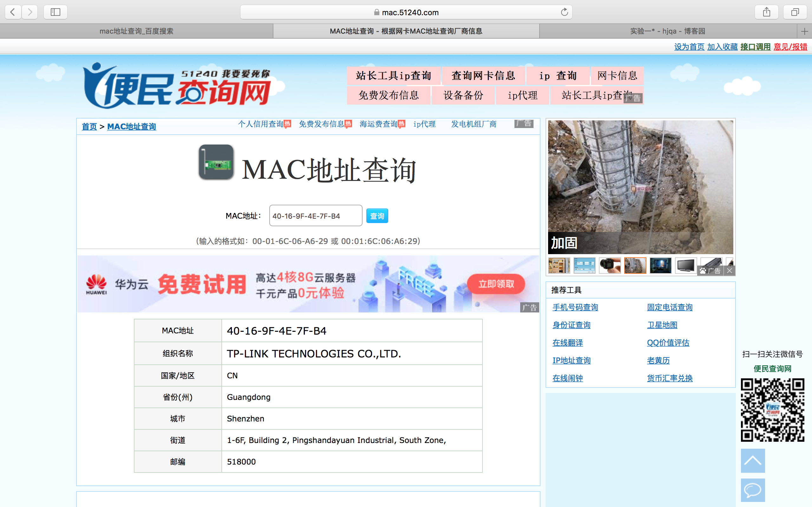Viewport: 812px width, 507px height.
Task: Click the Safari back arrow button
Action: click(x=13, y=12)
